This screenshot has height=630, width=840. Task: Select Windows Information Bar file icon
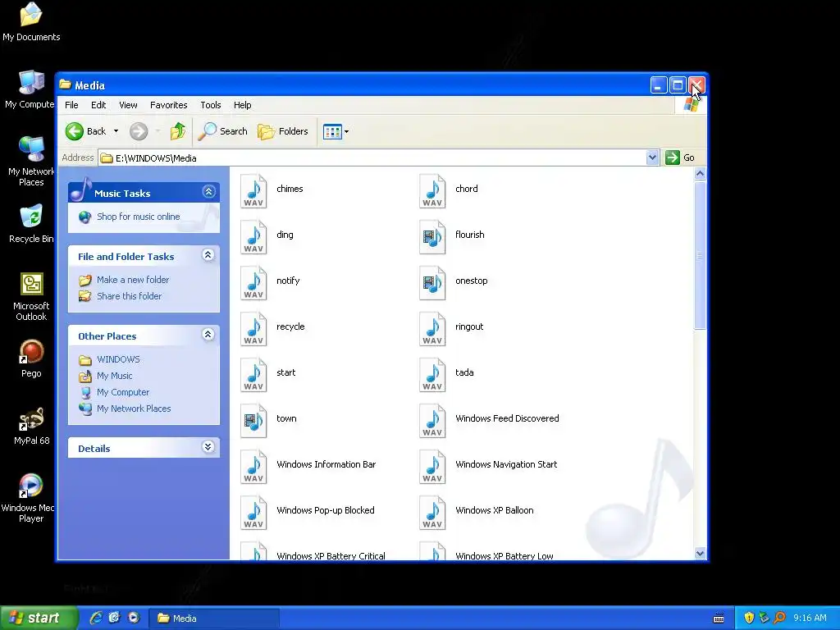[x=253, y=467]
